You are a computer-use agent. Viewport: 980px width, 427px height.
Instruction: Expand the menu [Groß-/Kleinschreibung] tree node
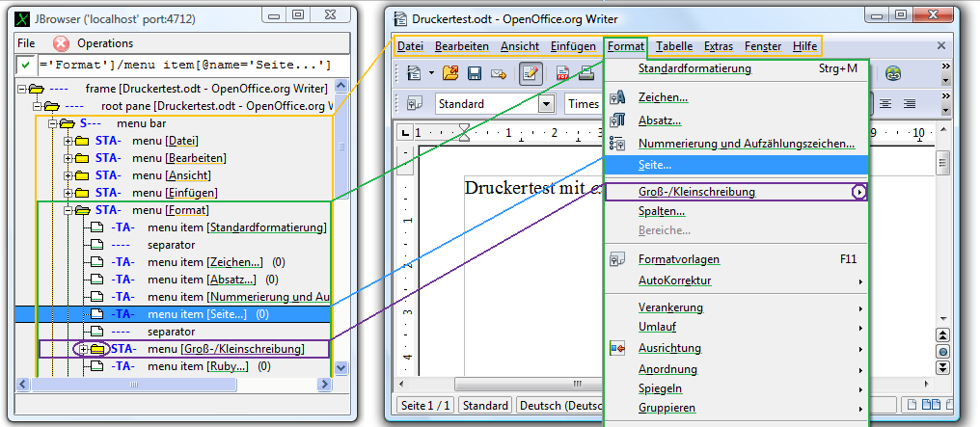(x=84, y=348)
